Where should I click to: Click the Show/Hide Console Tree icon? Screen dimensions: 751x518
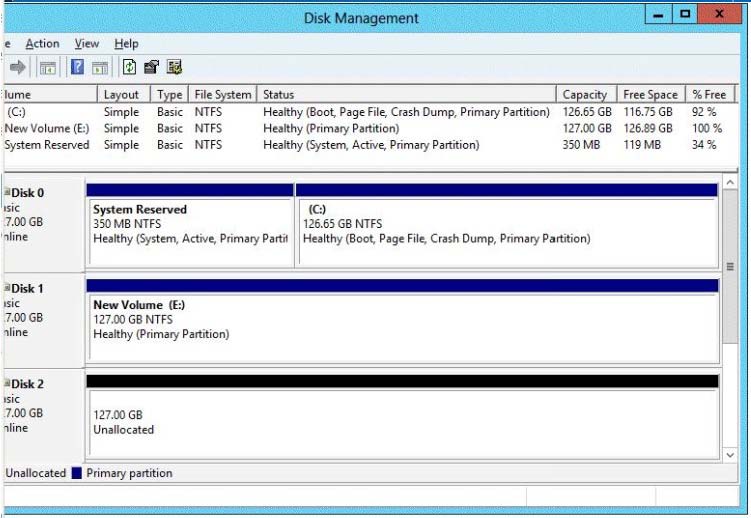click(48, 68)
